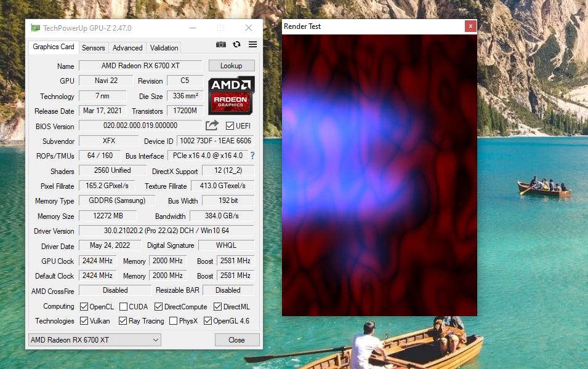Open the Validation tab
The height and width of the screenshot is (369, 588).
[164, 48]
